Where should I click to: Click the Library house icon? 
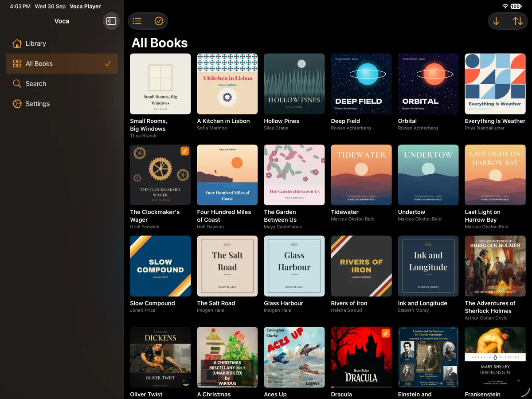pyautogui.click(x=17, y=43)
